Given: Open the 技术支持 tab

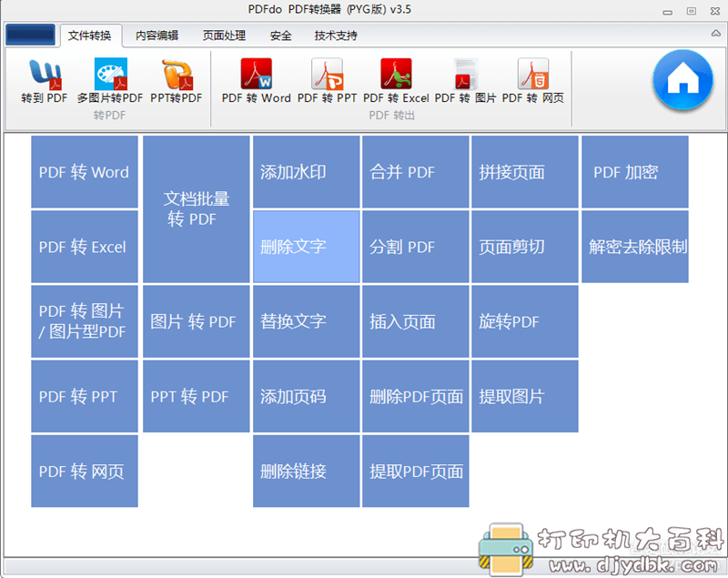Looking at the screenshot, I should point(336,35).
